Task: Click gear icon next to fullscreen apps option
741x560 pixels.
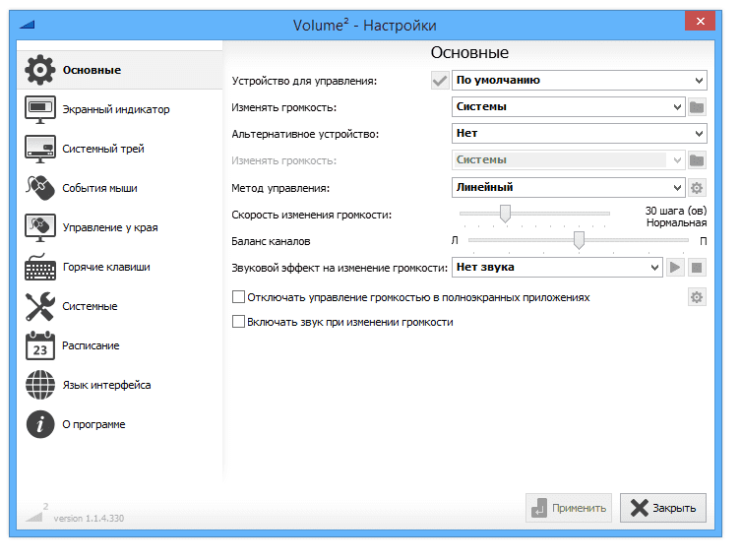Action: pyautogui.click(x=698, y=297)
